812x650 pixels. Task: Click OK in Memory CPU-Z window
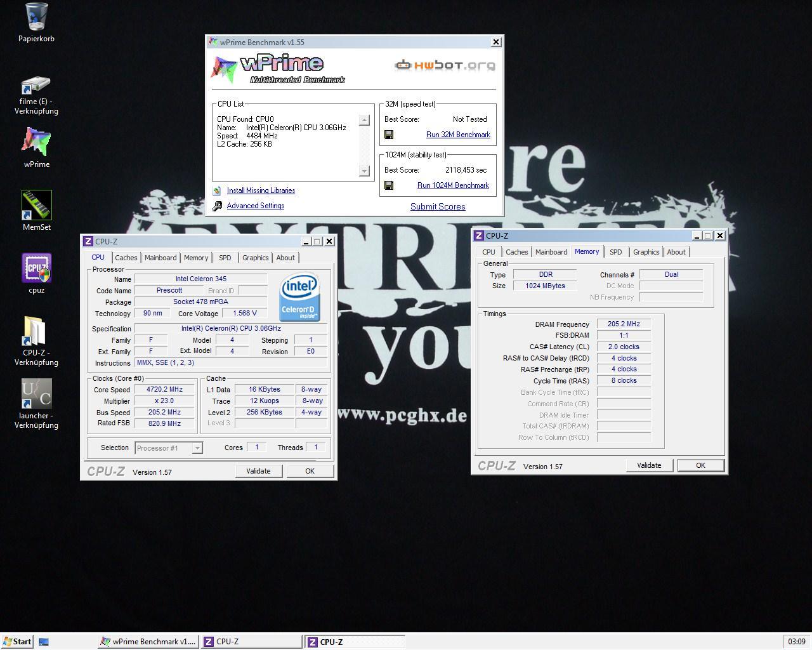(x=700, y=465)
